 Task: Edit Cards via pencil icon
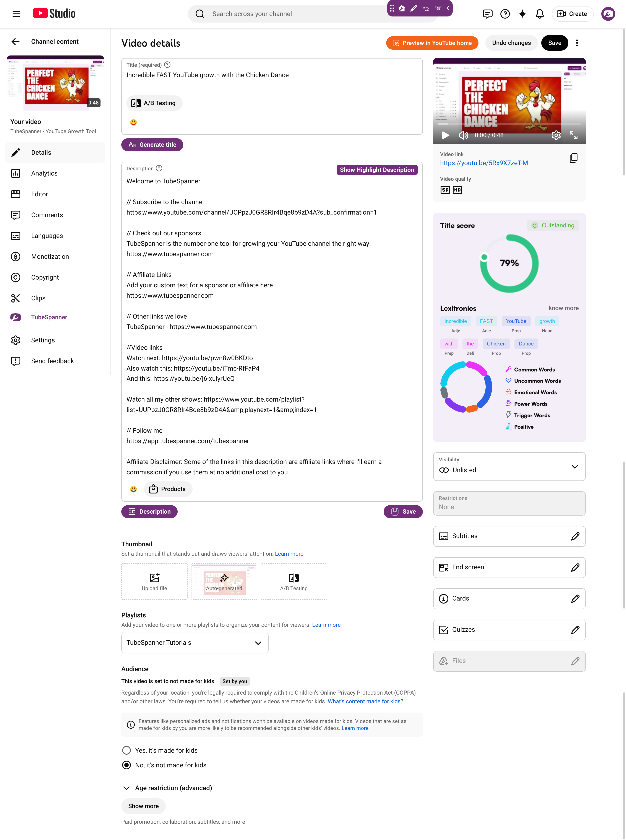[575, 599]
